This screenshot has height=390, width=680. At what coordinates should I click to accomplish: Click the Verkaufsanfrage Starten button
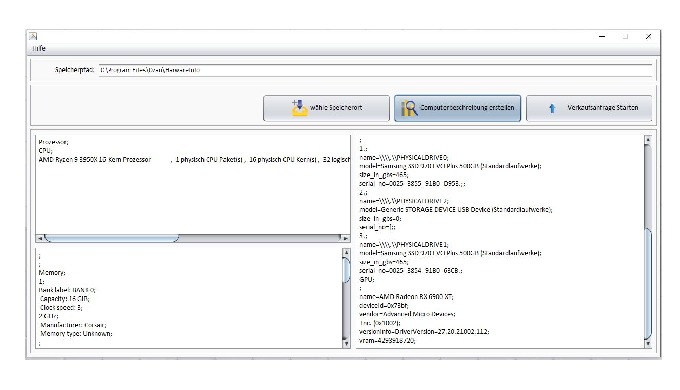pos(589,108)
